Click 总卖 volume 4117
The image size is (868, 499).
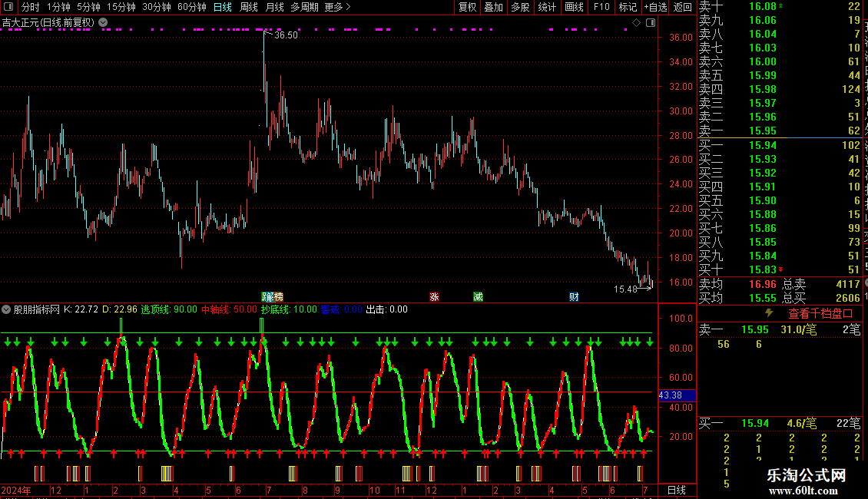pos(847,284)
